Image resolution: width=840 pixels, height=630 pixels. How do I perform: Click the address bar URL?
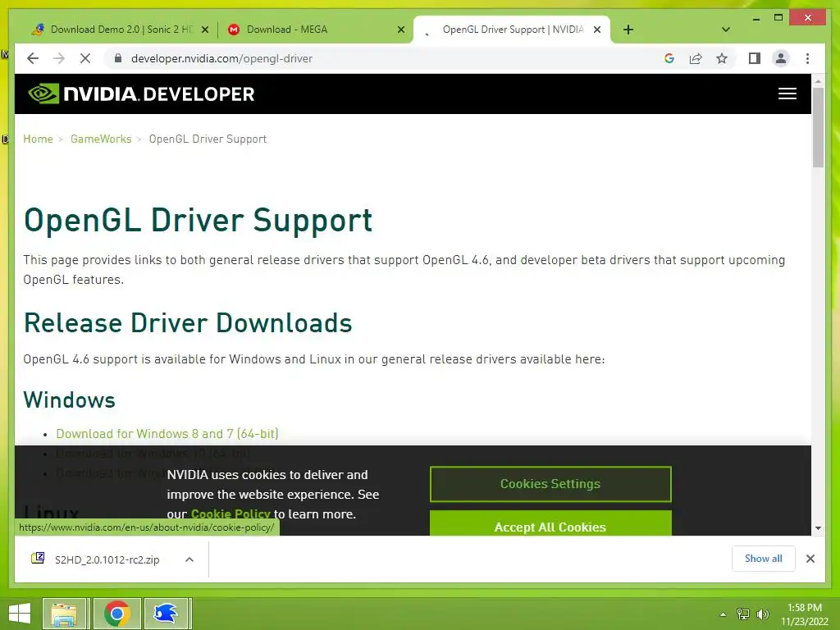pyautogui.click(x=221, y=58)
